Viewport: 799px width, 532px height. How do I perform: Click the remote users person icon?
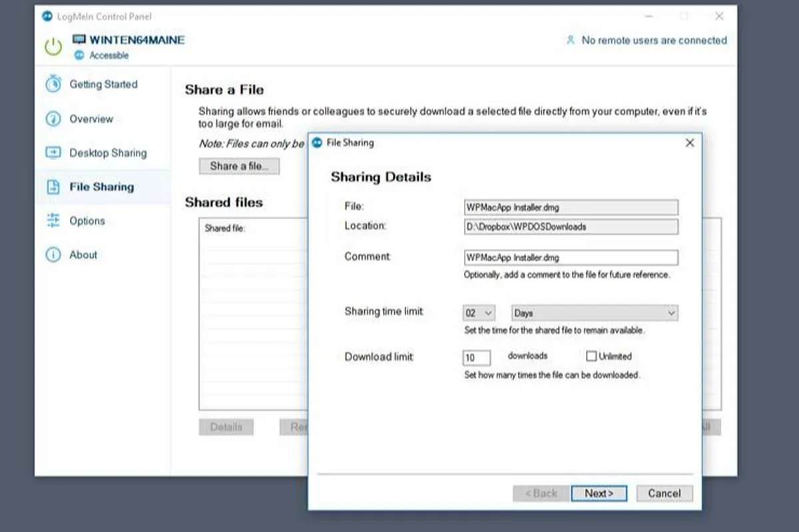pyautogui.click(x=570, y=41)
